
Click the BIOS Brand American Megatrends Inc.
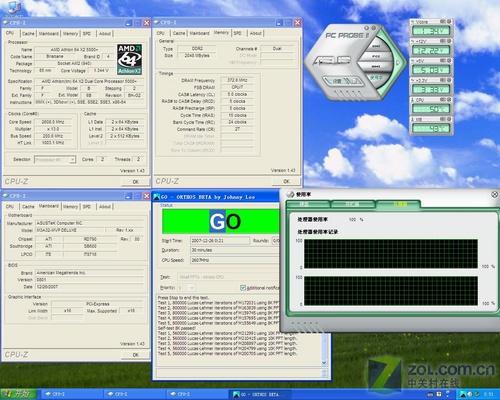click(x=90, y=273)
